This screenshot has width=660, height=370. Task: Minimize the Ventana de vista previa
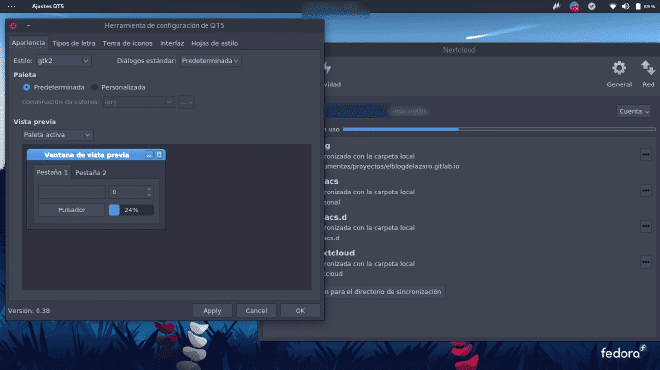pos(149,155)
